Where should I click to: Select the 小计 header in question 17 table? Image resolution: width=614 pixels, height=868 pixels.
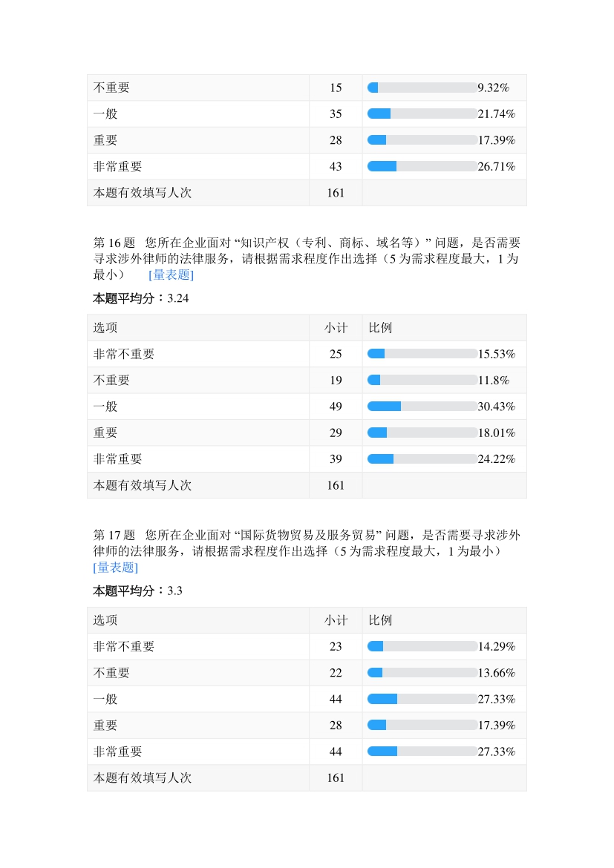point(336,620)
